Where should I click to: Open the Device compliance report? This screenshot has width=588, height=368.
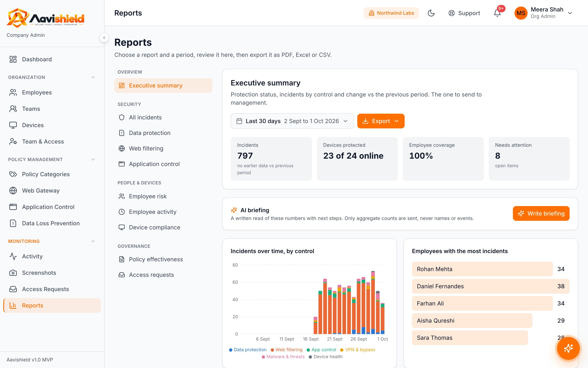click(163, 227)
